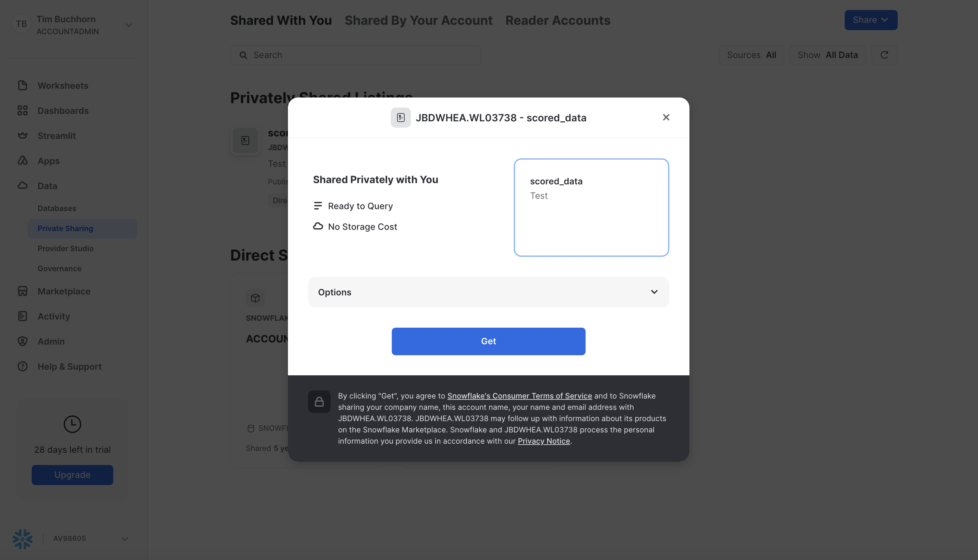The width and height of the screenshot is (978, 560).
Task: Close the scored_data dialog
Action: tap(666, 117)
